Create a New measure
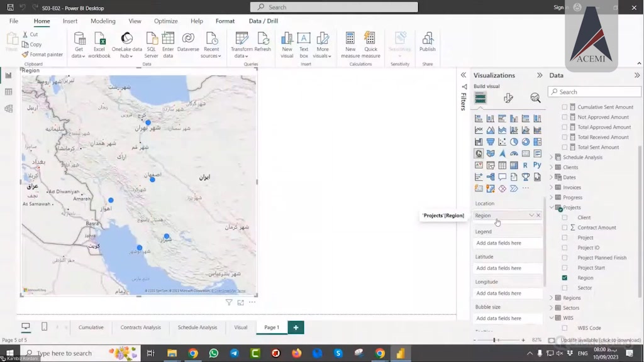644x362 pixels. pyautogui.click(x=350, y=45)
